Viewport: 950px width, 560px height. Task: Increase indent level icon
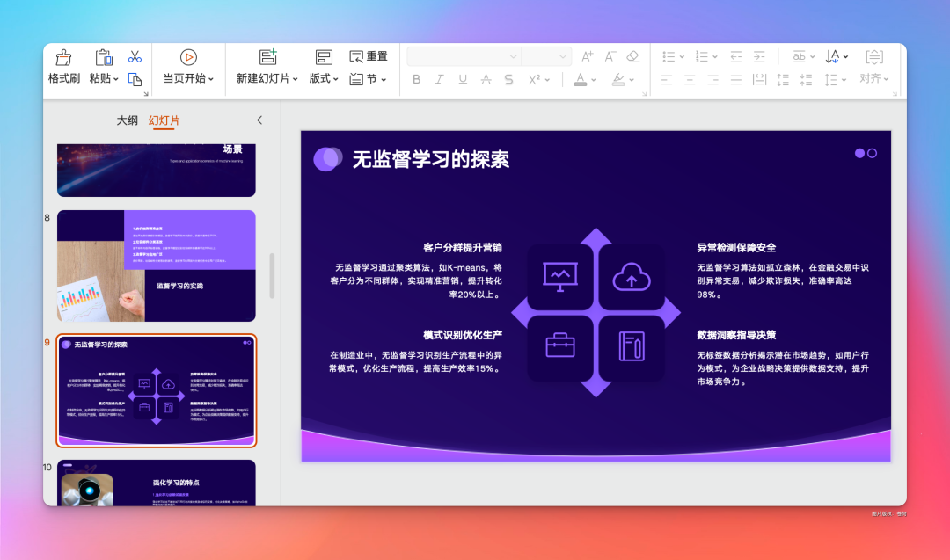click(x=759, y=57)
